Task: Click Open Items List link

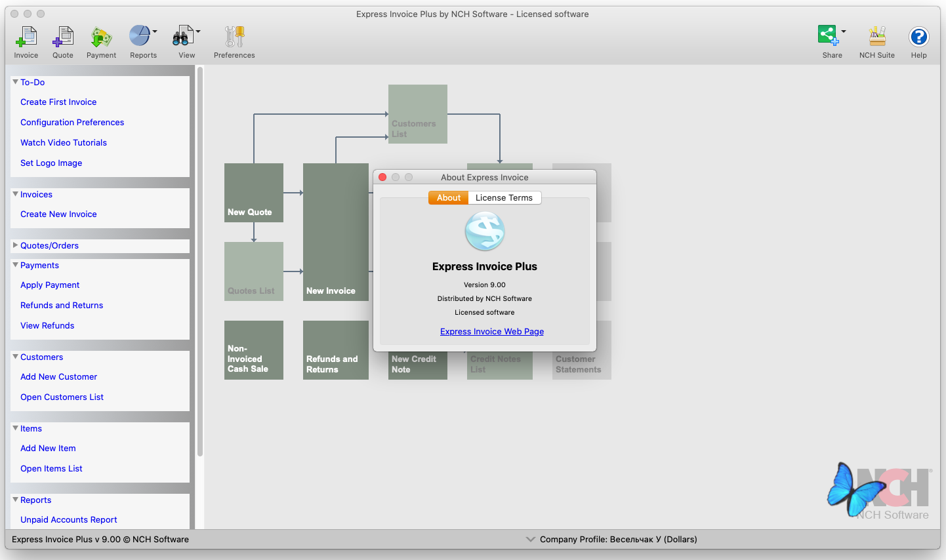Action: click(51, 468)
